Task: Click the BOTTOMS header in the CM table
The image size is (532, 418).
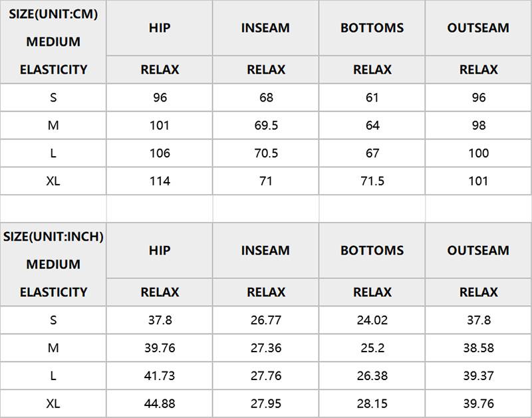Action: pyautogui.click(x=372, y=28)
